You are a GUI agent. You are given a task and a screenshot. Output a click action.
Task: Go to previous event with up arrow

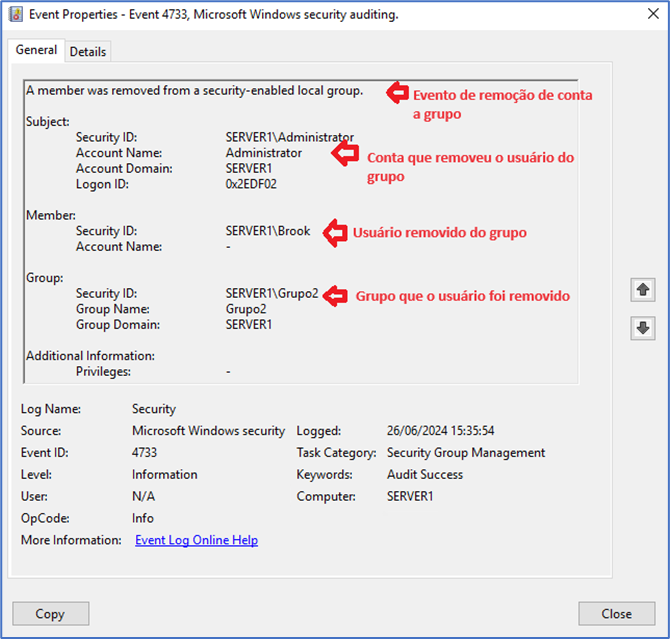tap(643, 290)
